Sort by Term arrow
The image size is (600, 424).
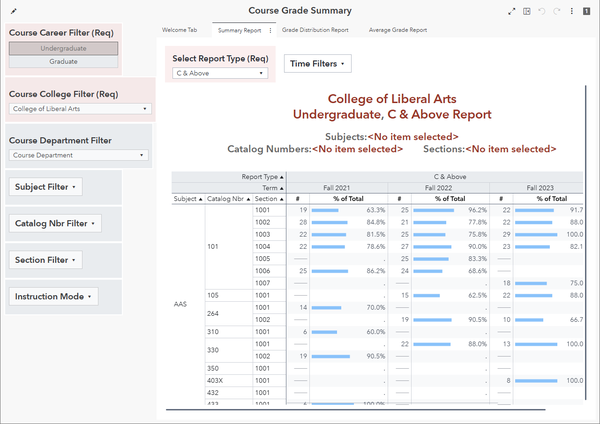coord(282,188)
